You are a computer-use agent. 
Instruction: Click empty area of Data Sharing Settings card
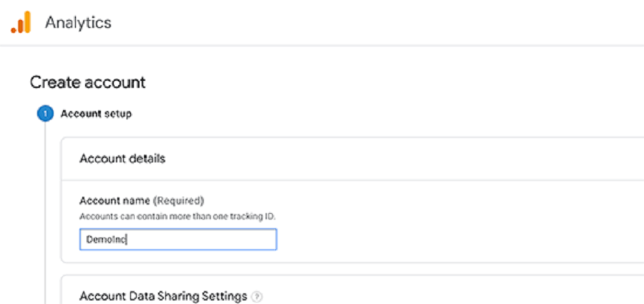(x=452, y=296)
